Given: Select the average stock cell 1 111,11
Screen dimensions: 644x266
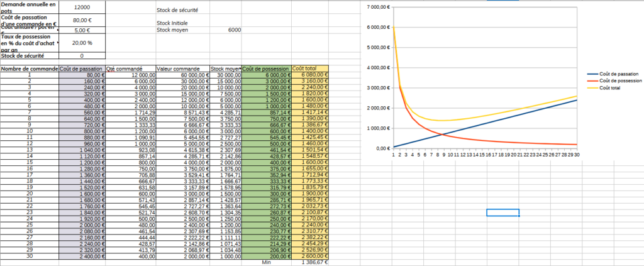Looking at the screenshot, I should (226, 236).
